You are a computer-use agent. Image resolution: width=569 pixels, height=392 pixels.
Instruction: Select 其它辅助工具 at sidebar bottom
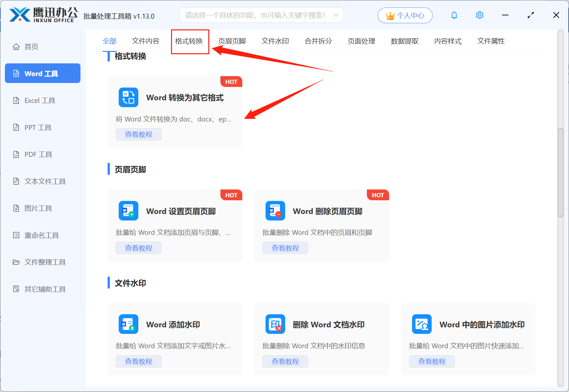click(x=45, y=289)
